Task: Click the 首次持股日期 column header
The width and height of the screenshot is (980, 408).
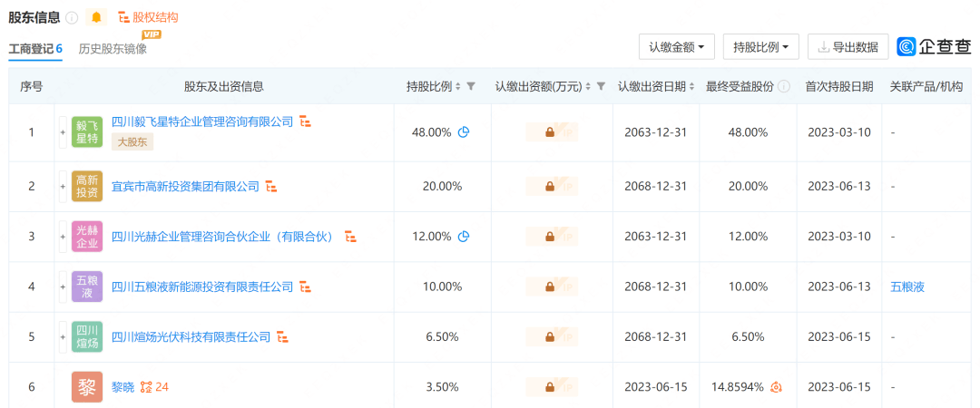Action: click(x=839, y=87)
